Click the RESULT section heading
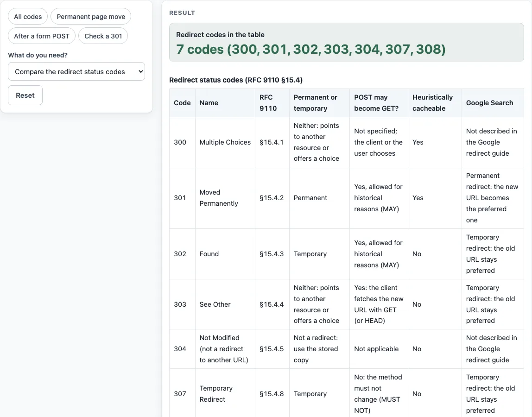The image size is (532, 417). 182,13
